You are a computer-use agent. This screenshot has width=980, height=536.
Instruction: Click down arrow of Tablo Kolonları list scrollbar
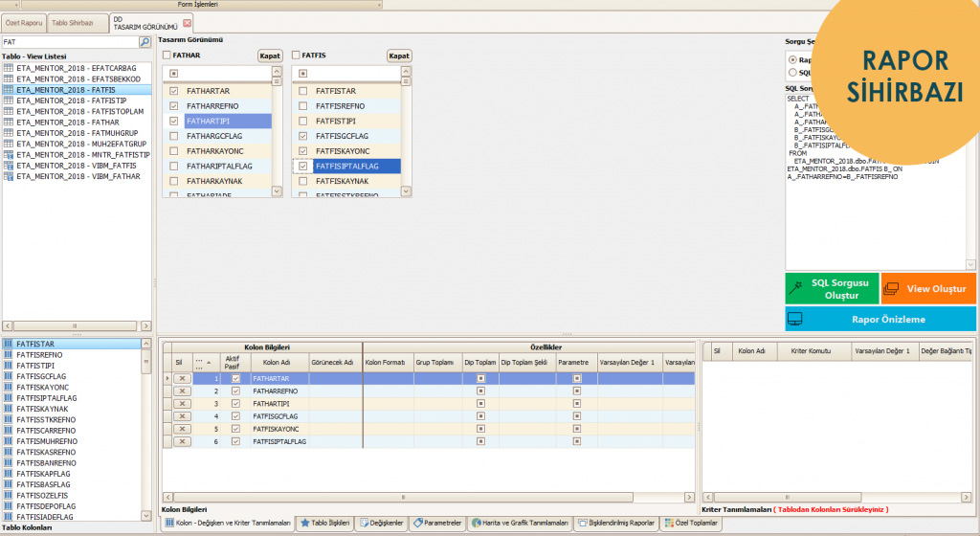(145, 515)
